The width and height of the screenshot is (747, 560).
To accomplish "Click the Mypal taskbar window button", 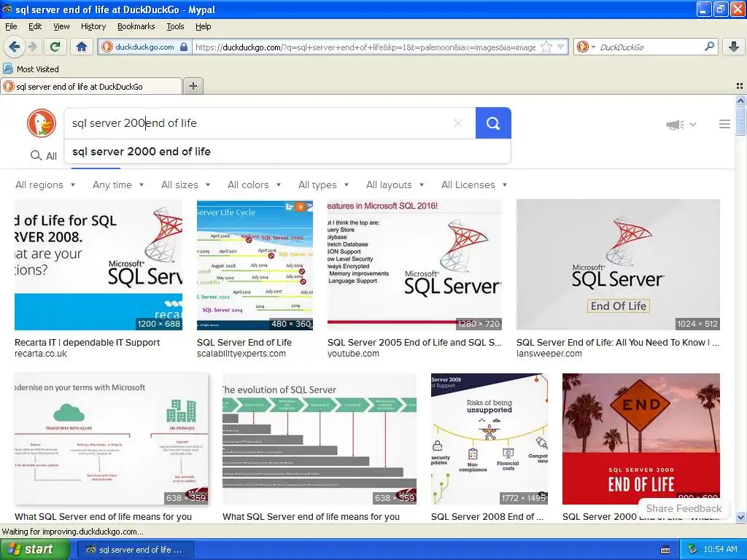I will click(135, 550).
